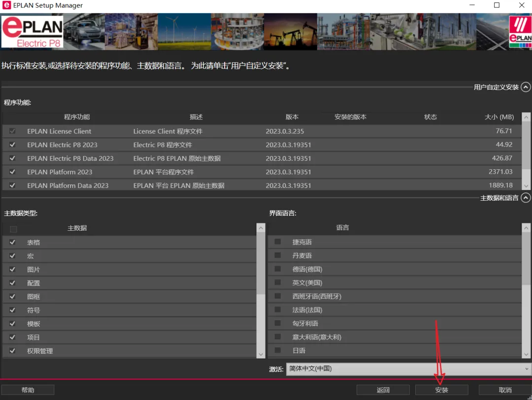
Task: Select the EPLAN 平台程序文件 description
Action: pyautogui.click(x=164, y=172)
